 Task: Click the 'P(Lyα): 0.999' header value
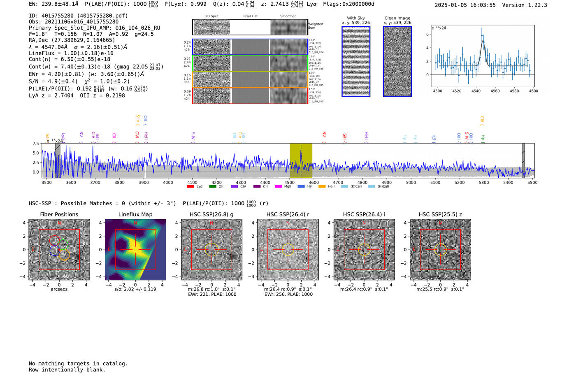click(x=186, y=4)
